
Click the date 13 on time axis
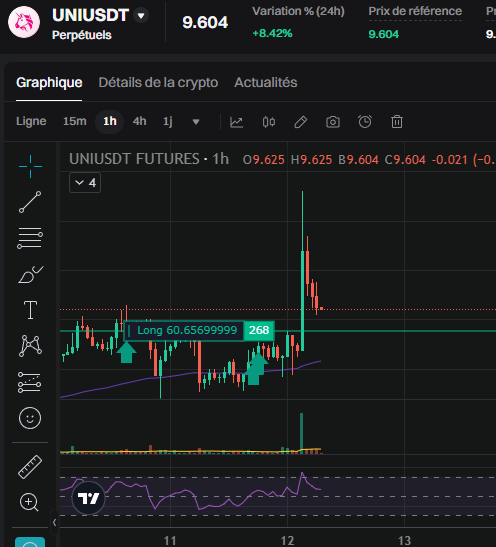(x=405, y=541)
